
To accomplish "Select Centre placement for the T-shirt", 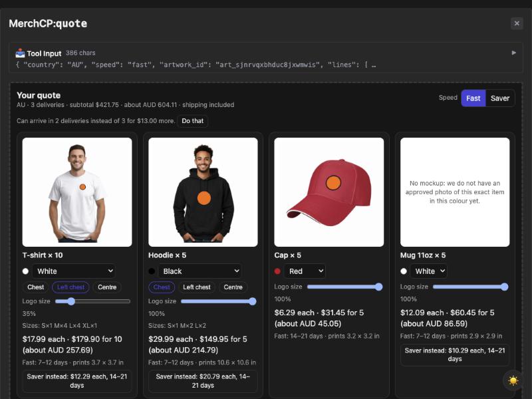I will (107, 287).
